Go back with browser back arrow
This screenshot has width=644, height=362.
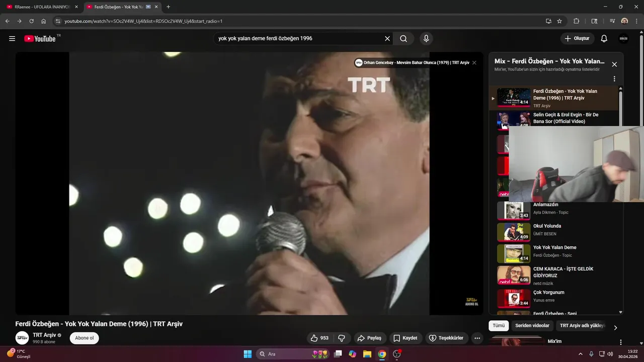tap(8, 21)
